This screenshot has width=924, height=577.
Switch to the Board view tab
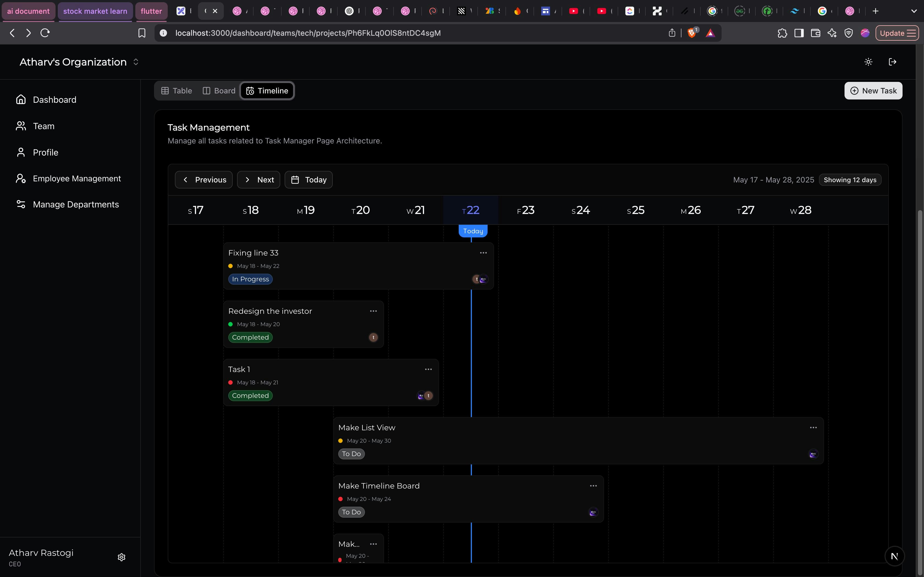point(219,91)
